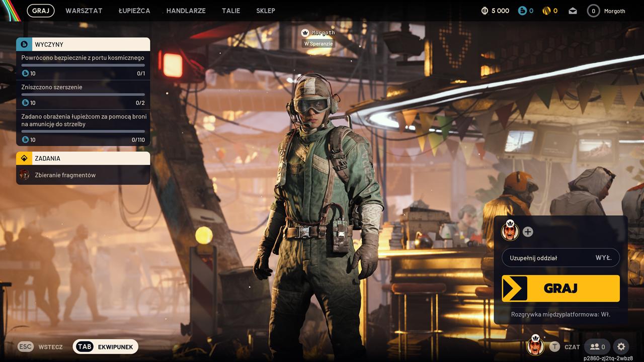The width and height of the screenshot is (644, 362).
Task: Click the gold striped currency icon
Action: pyautogui.click(x=546, y=11)
